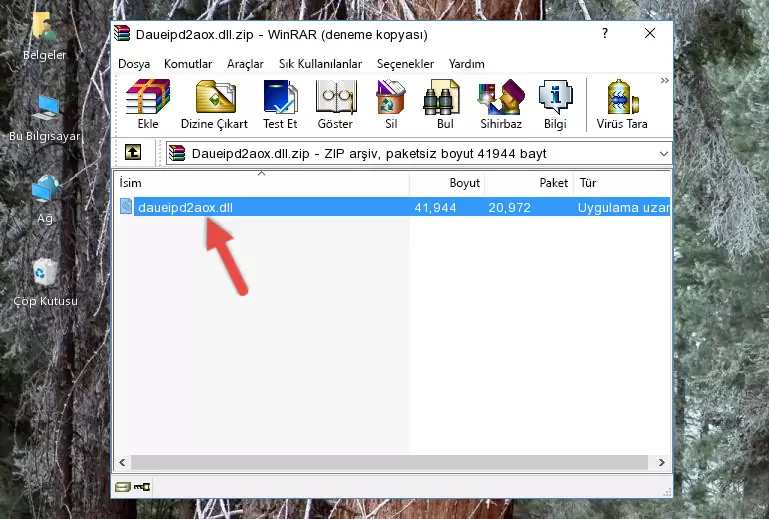Select the Ağ network desktop icon

pos(45,200)
